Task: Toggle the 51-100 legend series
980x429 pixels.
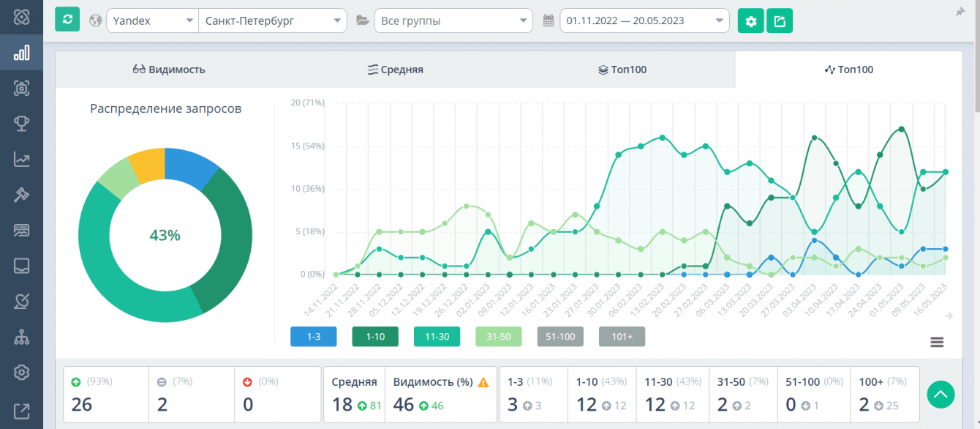Action: (560, 337)
